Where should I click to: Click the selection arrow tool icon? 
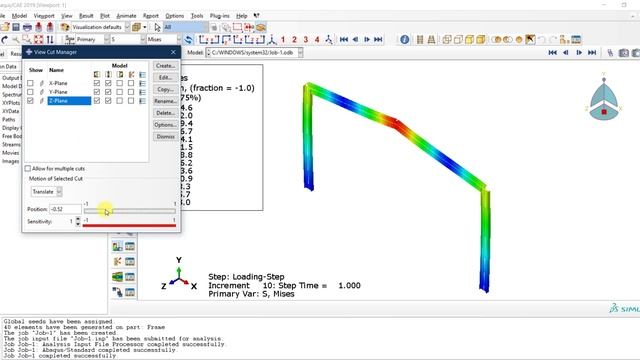pos(158,27)
